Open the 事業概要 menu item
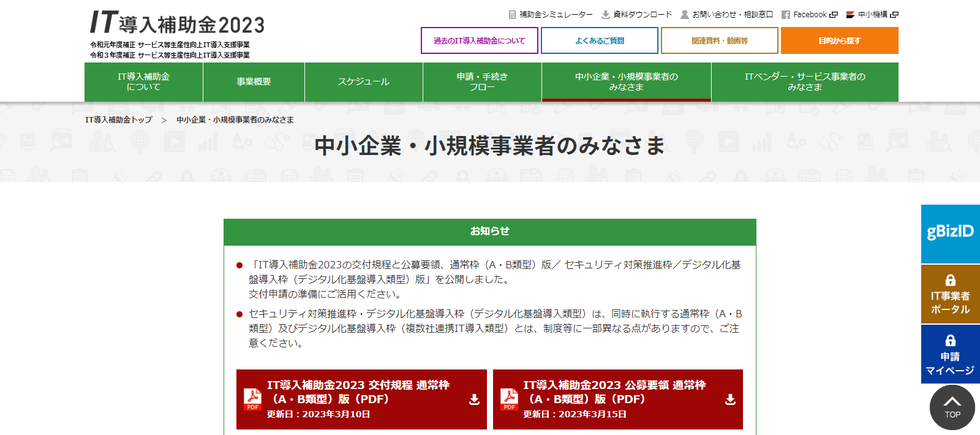 tap(254, 82)
